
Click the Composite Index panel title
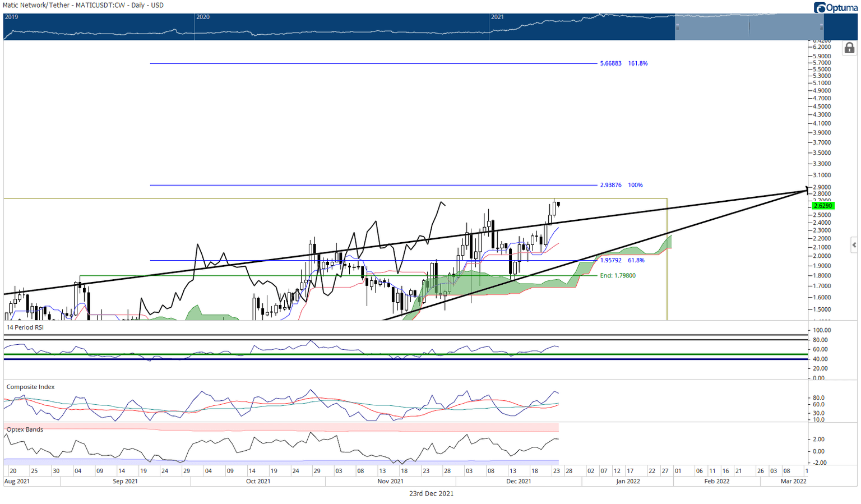point(30,387)
